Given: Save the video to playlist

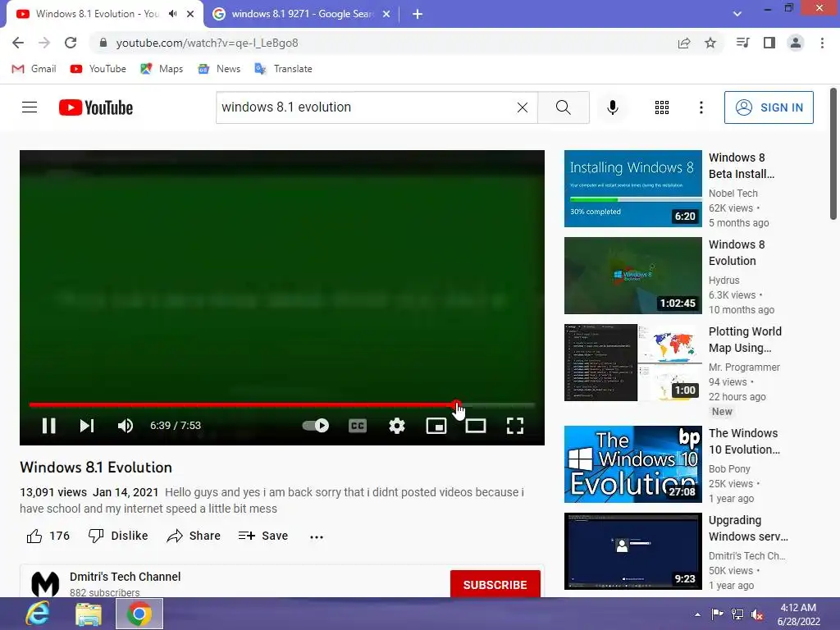Looking at the screenshot, I should coord(263,536).
